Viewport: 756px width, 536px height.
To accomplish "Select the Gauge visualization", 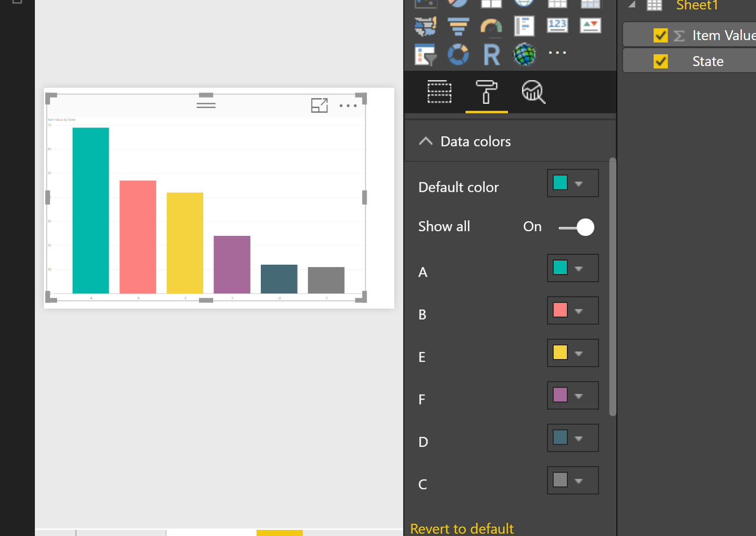I will pos(491,26).
